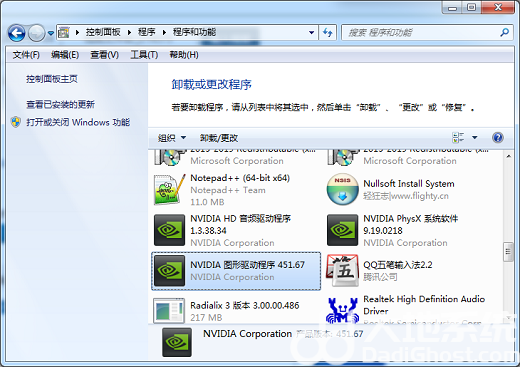Select the QQ五笔输入法 icon
520x367 pixels.
pos(343,271)
